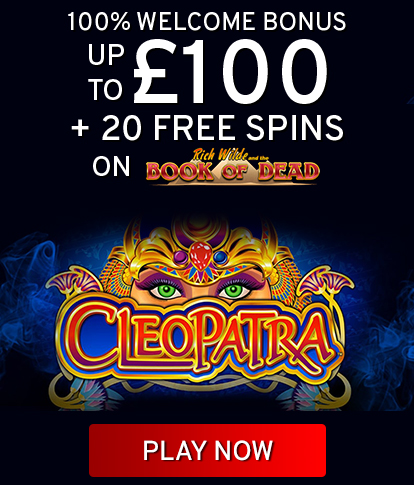
Task: Click the 100% WELCOME BONUS headline
Action: (x=207, y=22)
